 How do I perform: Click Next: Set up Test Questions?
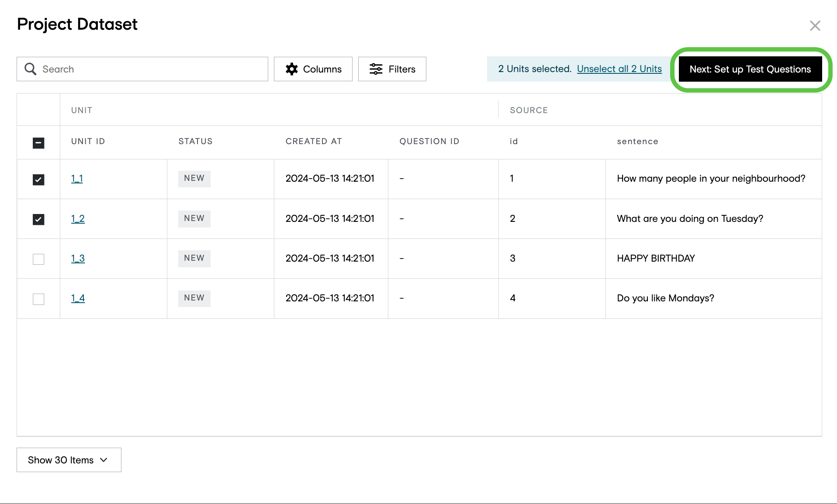[x=750, y=69]
